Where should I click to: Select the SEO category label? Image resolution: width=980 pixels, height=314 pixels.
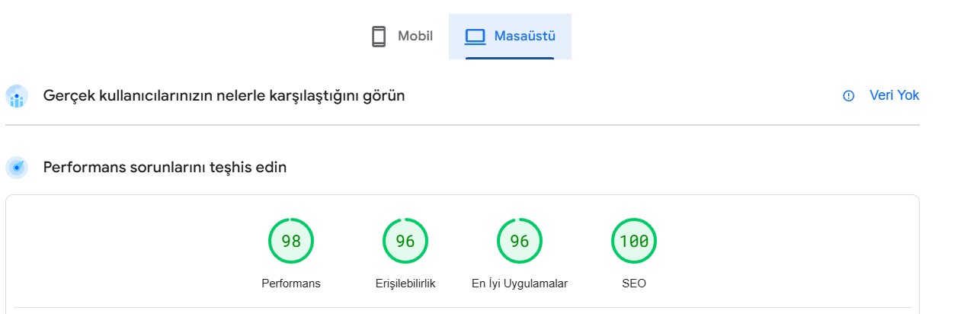pyautogui.click(x=634, y=284)
